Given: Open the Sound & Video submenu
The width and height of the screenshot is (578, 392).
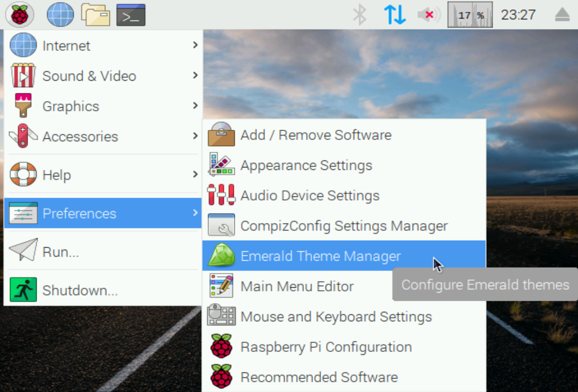Looking at the screenshot, I should coord(103,75).
